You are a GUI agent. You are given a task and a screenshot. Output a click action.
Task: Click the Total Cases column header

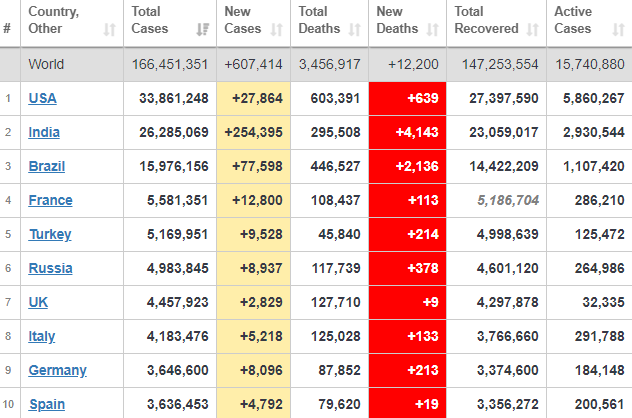click(x=170, y=23)
